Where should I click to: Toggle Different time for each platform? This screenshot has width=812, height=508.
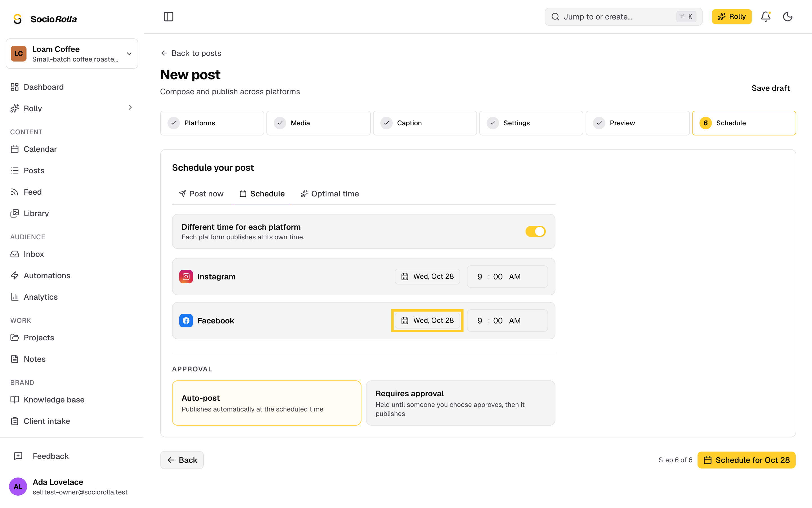(x=535, y=231)
